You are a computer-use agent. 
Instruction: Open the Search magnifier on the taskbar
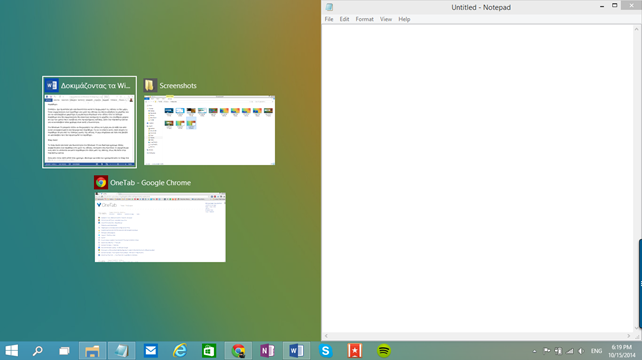click(38, 351)
